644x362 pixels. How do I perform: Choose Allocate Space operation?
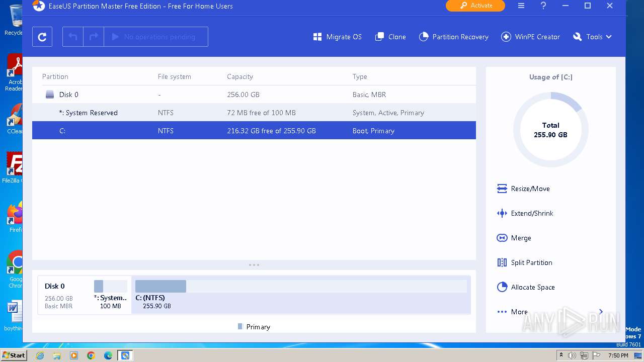[526, 287]
